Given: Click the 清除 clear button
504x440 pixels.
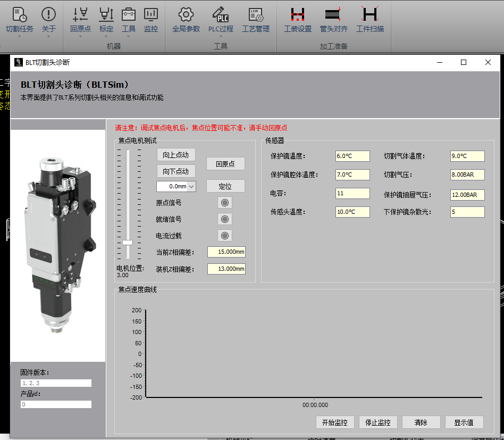Looking at the screenshot, I should [x=421, y=422].
